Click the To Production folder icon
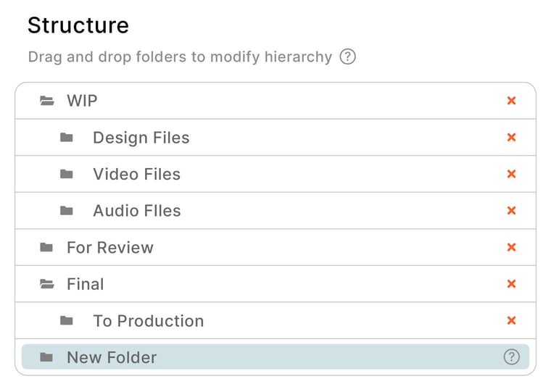This screenshot has height=392, width=551. point(67,320)
